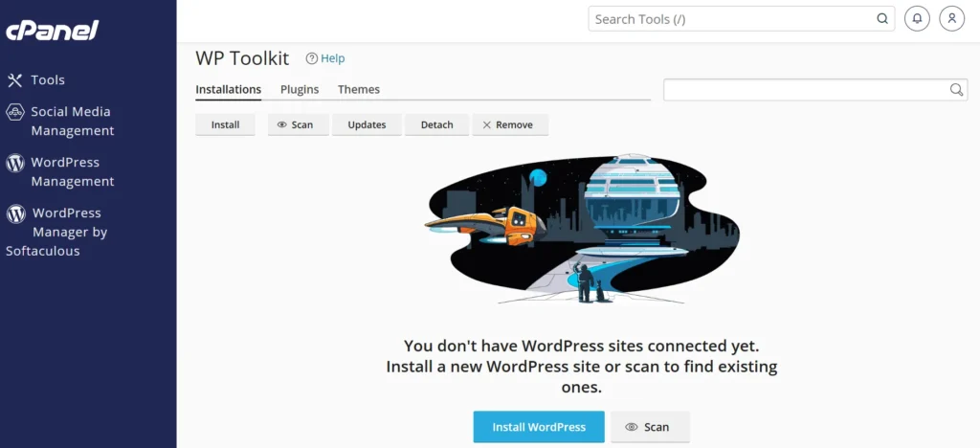Click the Scan button beside Install WordPress
The height and width of the screenshot is (448, 980).
coord(650,427)
